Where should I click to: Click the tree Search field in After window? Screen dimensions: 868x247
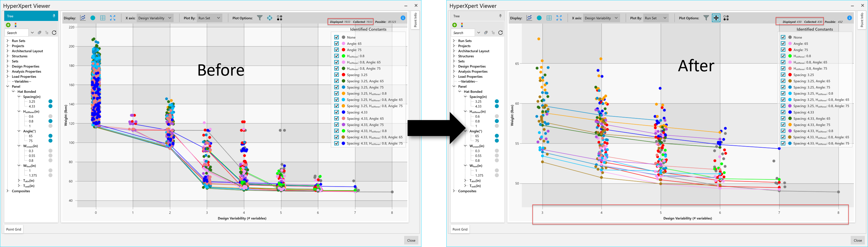pos(463,33)
